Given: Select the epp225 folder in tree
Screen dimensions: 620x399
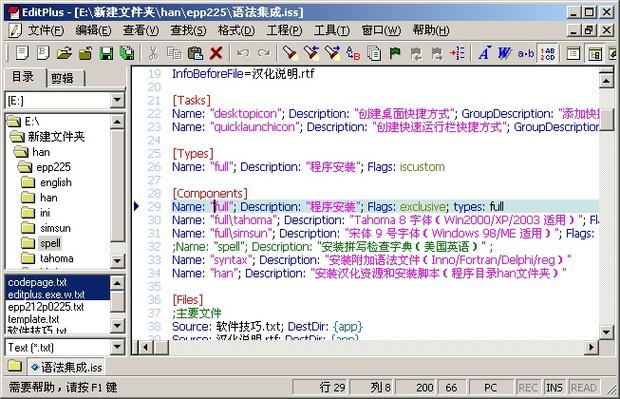Looking at the screenshot, I should pos(53,167).
